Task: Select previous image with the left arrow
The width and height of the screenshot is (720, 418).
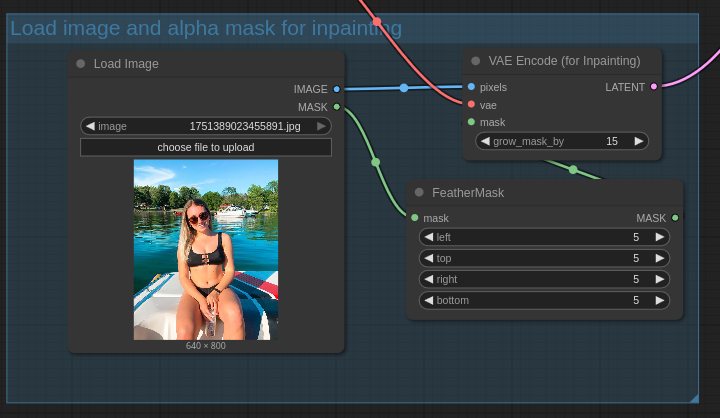Action: (90, 126)
